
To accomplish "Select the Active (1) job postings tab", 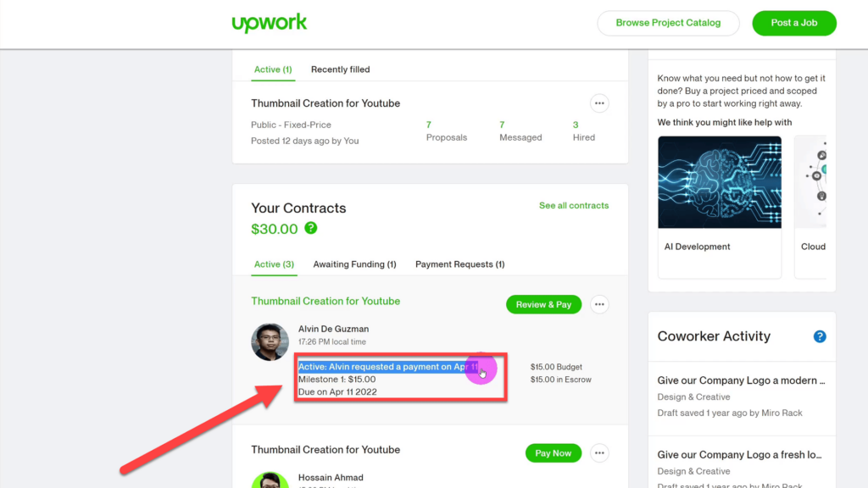I will [273, 69].
